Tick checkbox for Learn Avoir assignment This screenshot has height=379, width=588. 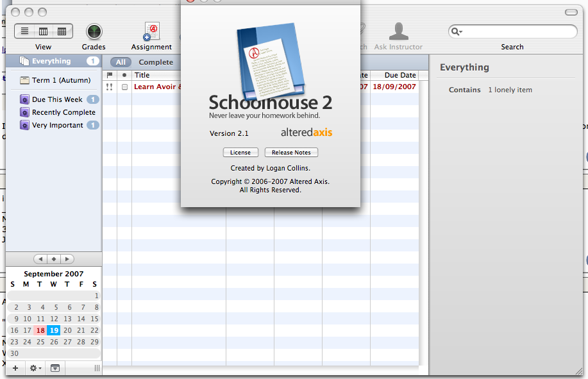(124, 87)
